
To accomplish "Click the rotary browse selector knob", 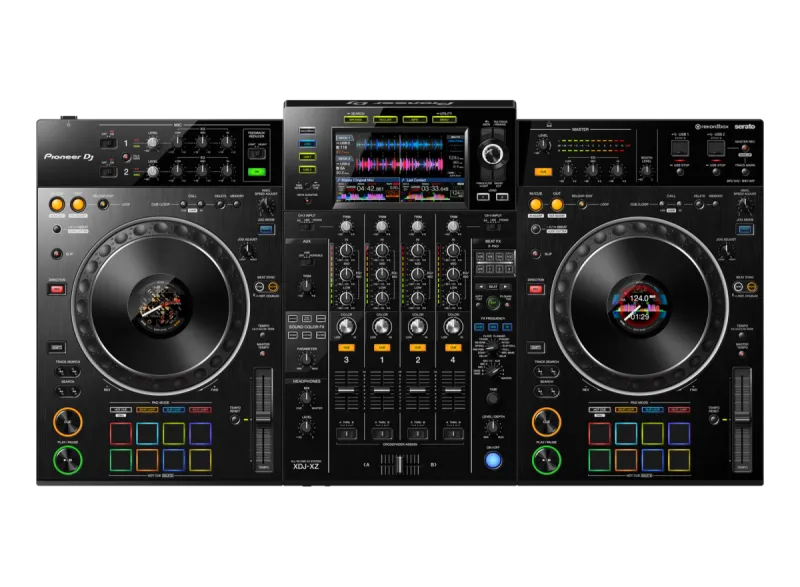I will [x=492, y=153].
